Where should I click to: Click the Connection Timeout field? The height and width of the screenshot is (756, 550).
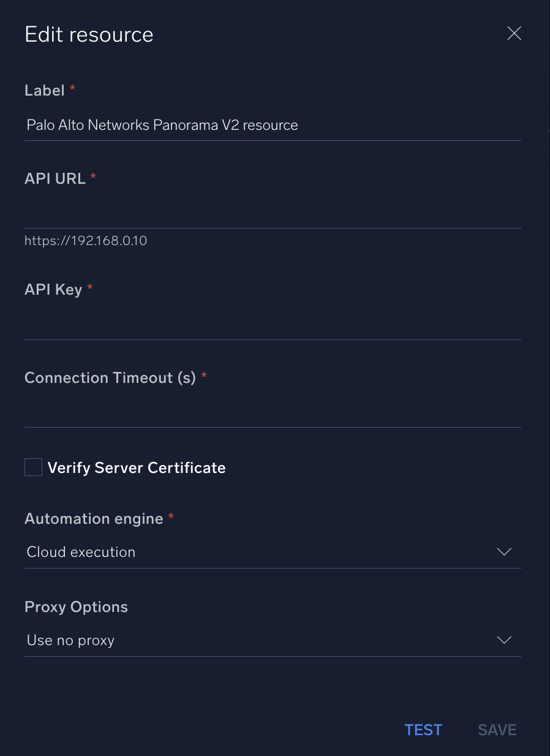tap(273, 412)
